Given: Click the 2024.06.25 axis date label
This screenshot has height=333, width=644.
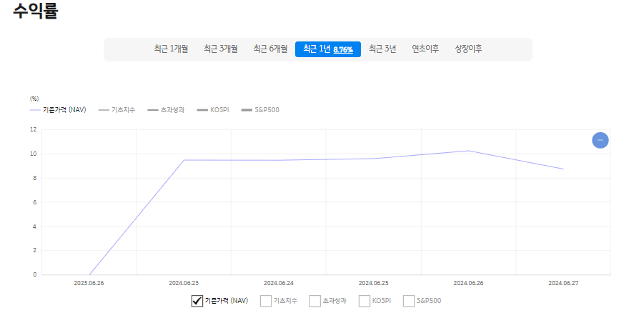Looking at the screenshot, I should 373,283.
